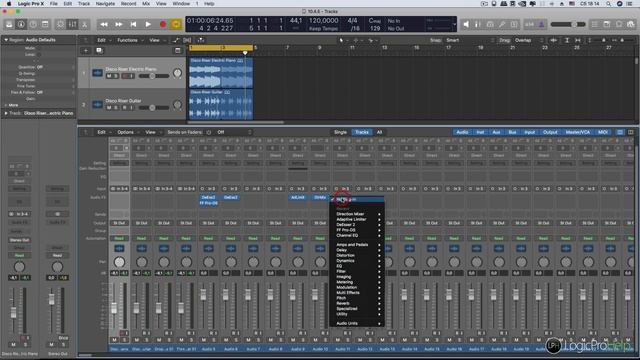Open Smart Controls from the control bar
The height and width of the screenshot is (360, 640).
[x=60, y=24]
